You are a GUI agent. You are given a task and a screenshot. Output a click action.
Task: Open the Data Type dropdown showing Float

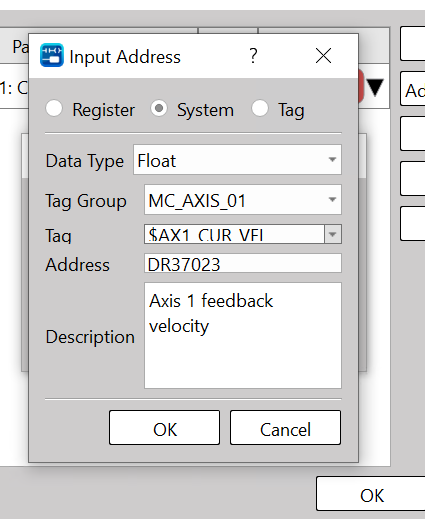237,160
